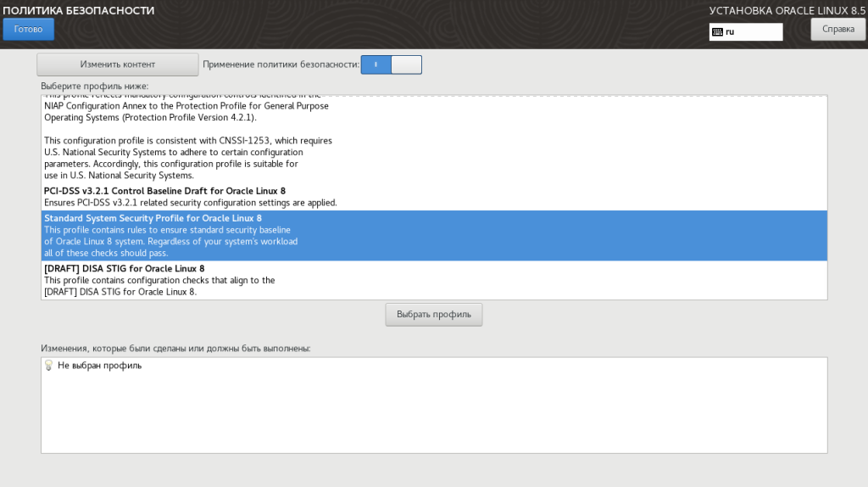Select the [DRAFT] DISA STIG profile

[x=125, y=269]
